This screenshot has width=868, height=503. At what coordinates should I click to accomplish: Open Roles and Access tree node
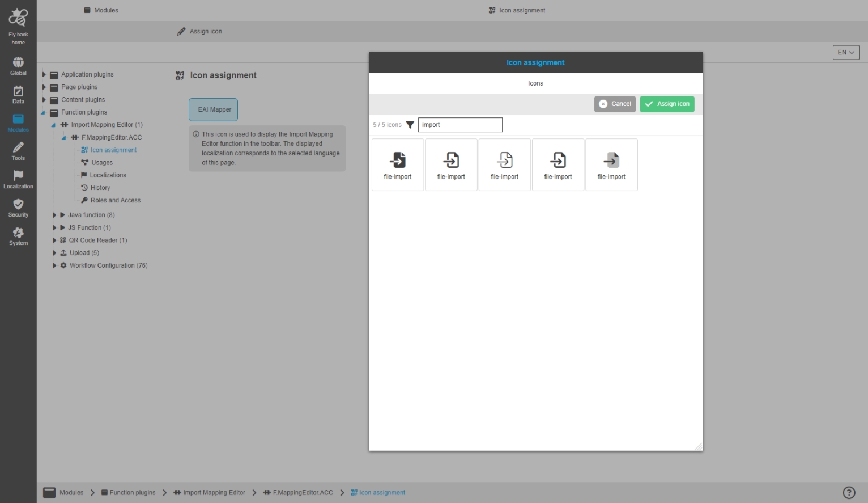pos(116,200)
